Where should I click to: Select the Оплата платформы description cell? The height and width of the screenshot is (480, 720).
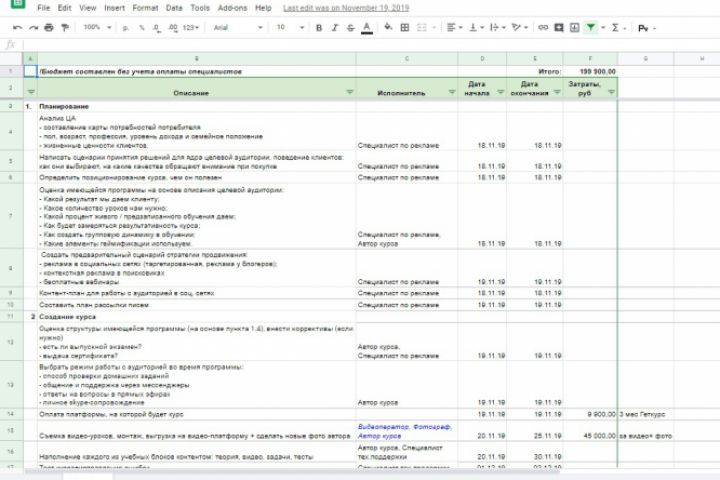click(x=197, y=414)
